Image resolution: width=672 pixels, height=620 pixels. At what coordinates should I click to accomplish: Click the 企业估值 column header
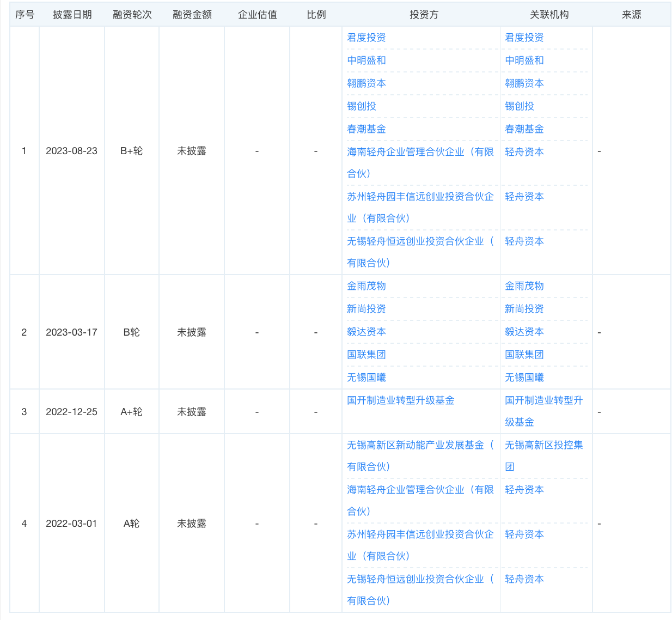tap(257, 15)
